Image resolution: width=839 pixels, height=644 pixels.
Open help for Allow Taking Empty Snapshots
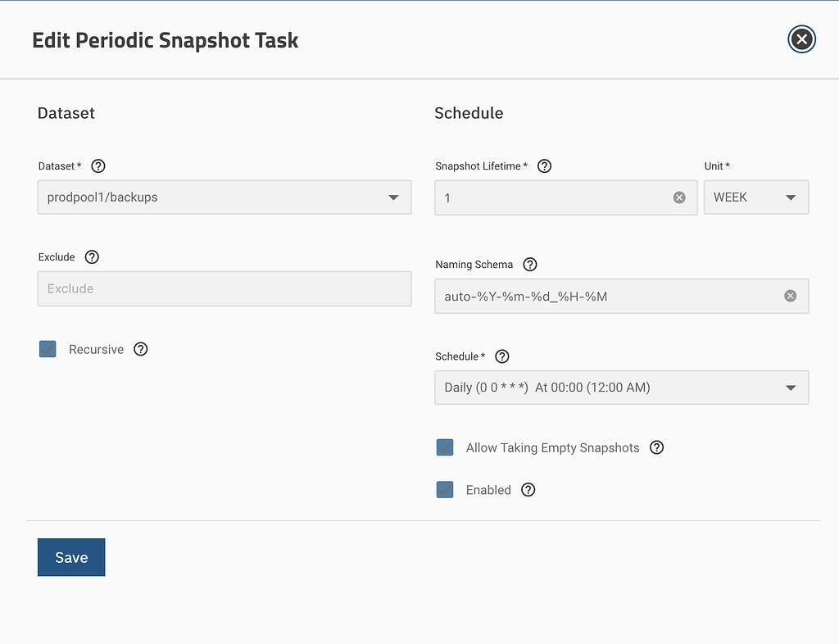(x=656, y=447)
